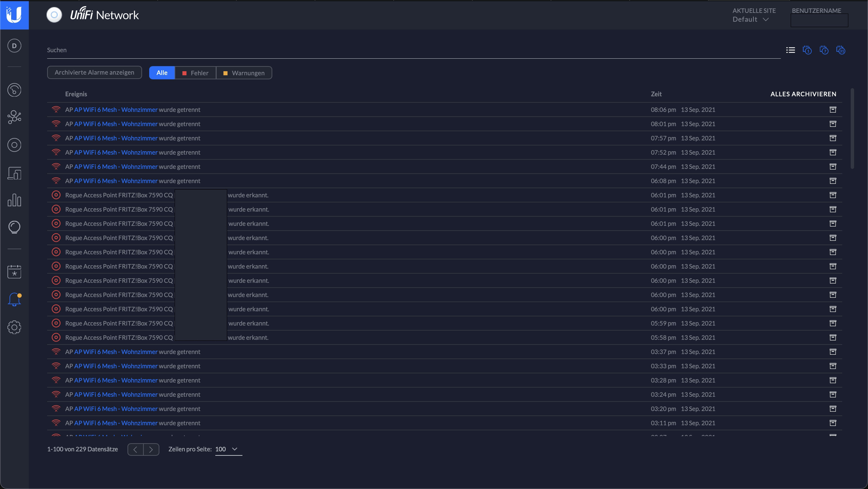868x489 pixels.
Task: Filter alerts by Warnungen tab
Action: 244,73
